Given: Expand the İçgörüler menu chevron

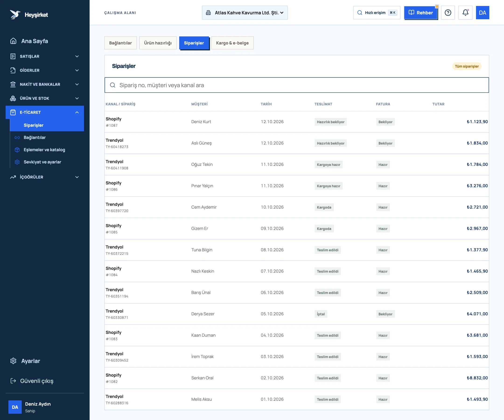Looking at the screenshot, I should tap(77, 177).
